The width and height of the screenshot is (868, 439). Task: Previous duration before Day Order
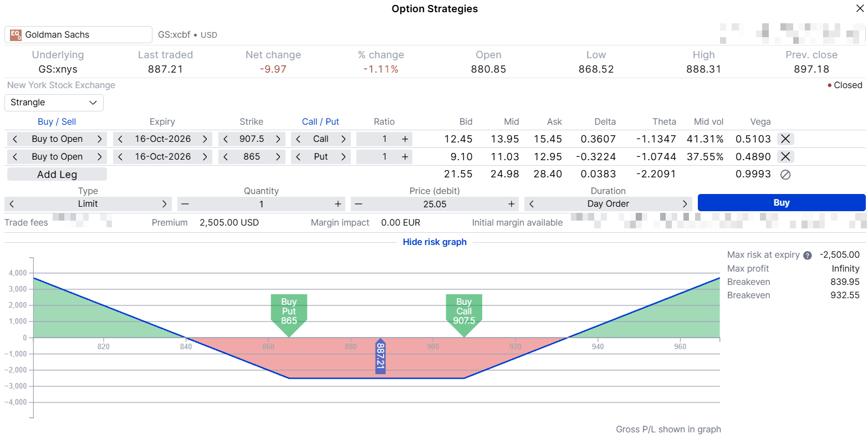tap(532, 204)
